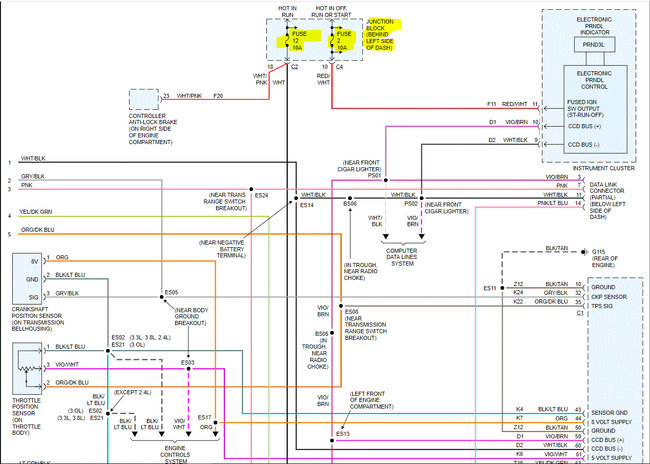650x464 pixels.
Task: Click the PS02 splice label
Action: pos(411,204)
